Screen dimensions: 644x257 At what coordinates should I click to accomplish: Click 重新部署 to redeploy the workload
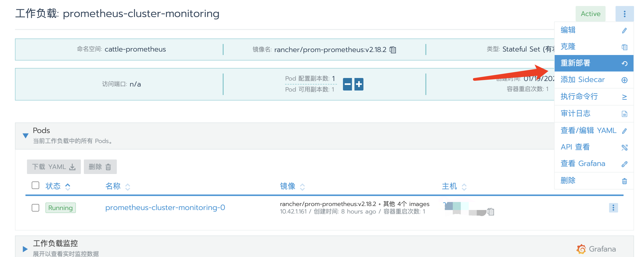click(x=594, y=63)
